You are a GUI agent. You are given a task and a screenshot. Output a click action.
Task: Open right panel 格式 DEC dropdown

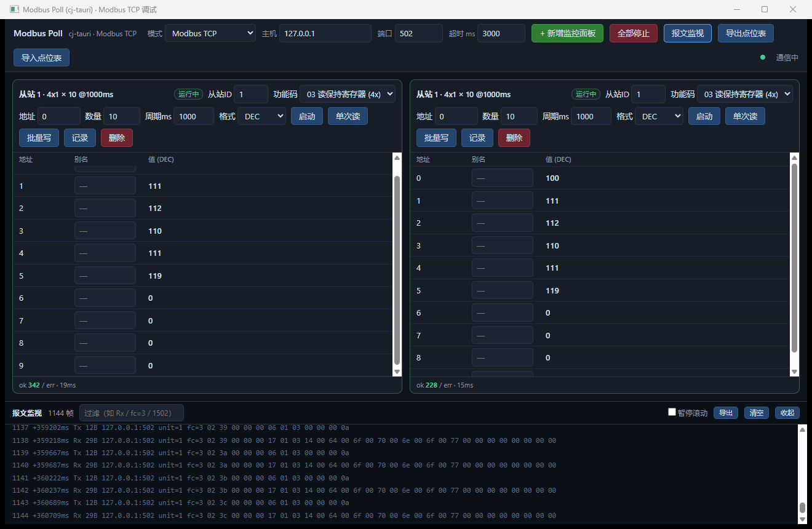click(x=659, y=116)
